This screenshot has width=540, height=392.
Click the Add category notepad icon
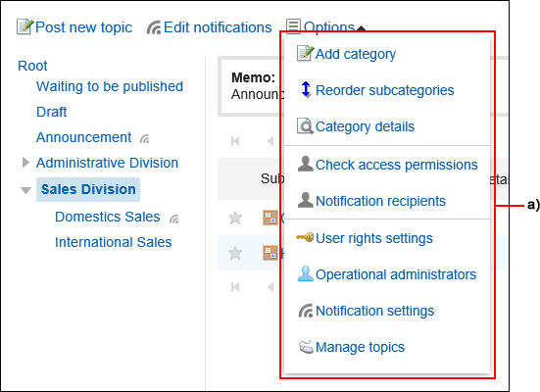tap(305, 53)
